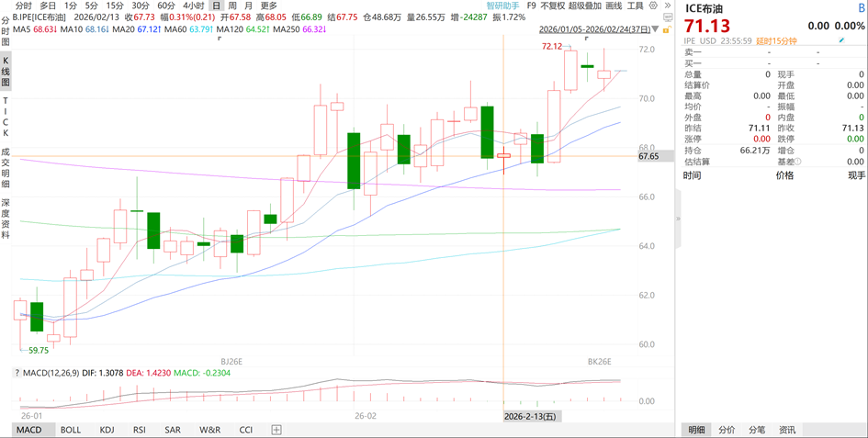This screenshot has height=438, width=868.
Task: Click the blue B icon by ICE布油
Action: point(861,7)
